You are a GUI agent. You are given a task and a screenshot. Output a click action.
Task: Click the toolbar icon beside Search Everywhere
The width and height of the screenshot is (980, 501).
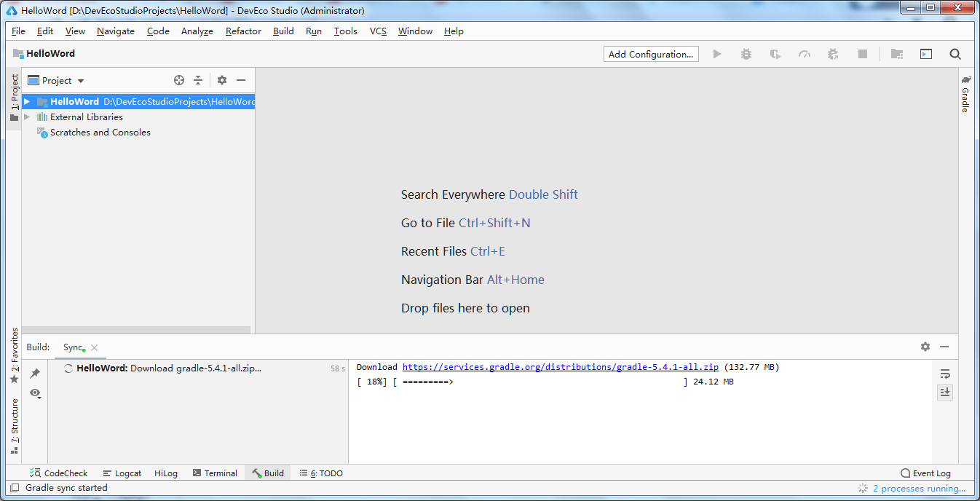(x=926, y=54)
